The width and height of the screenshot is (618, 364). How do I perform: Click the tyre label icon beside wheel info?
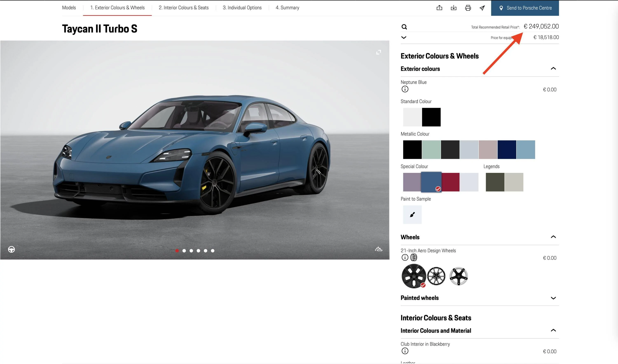pyautogui.click(x=414, y=257)
